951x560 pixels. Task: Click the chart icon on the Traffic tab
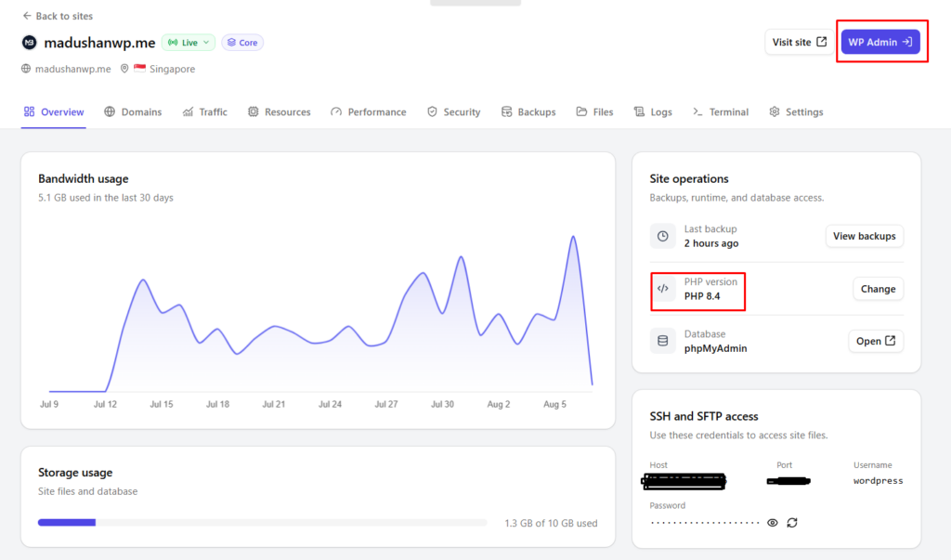[x=188, y=111]
